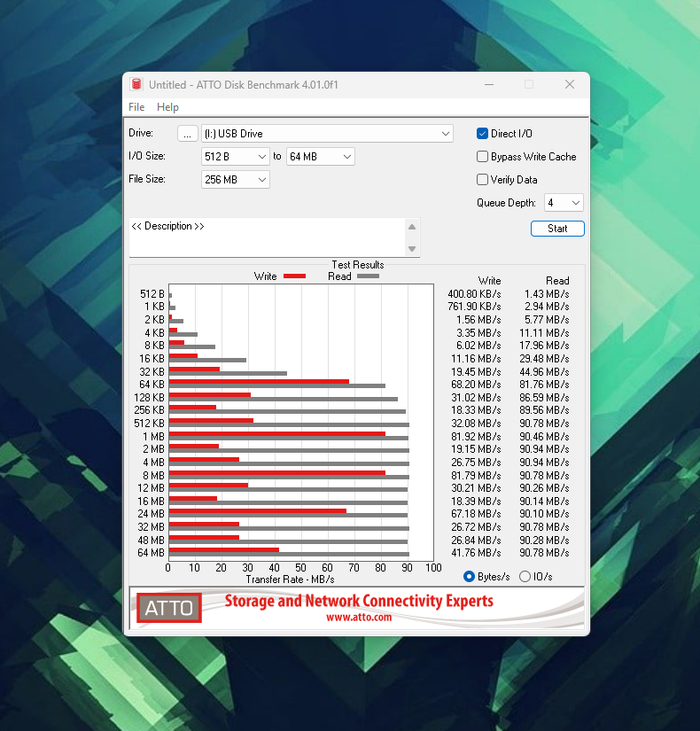Click the Write column header in results
This screenshot has height=731, width=700.
(489, 281)
